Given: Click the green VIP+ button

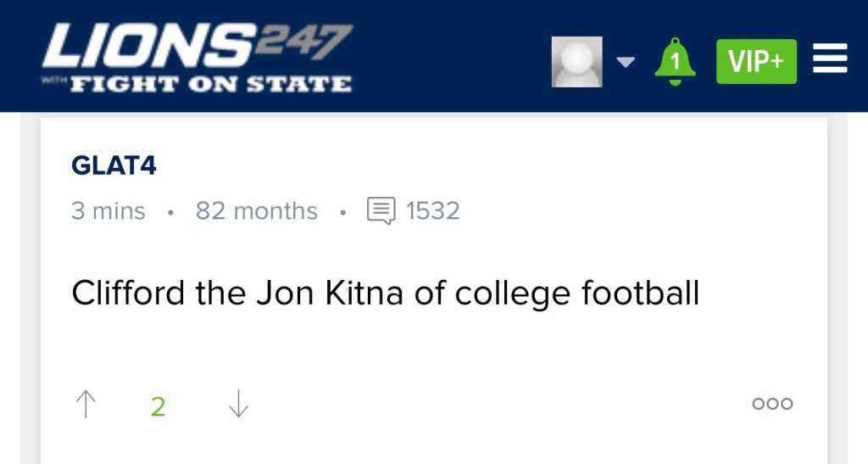Looking at the screenshot, I should coord(756,62).
